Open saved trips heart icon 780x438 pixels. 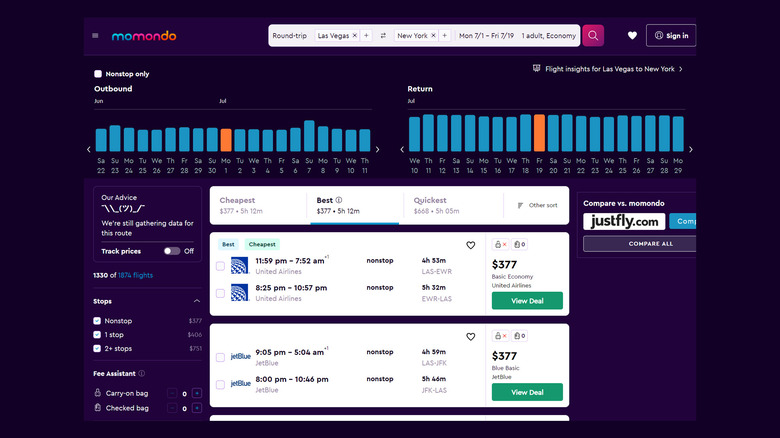[x=632, y=36]
